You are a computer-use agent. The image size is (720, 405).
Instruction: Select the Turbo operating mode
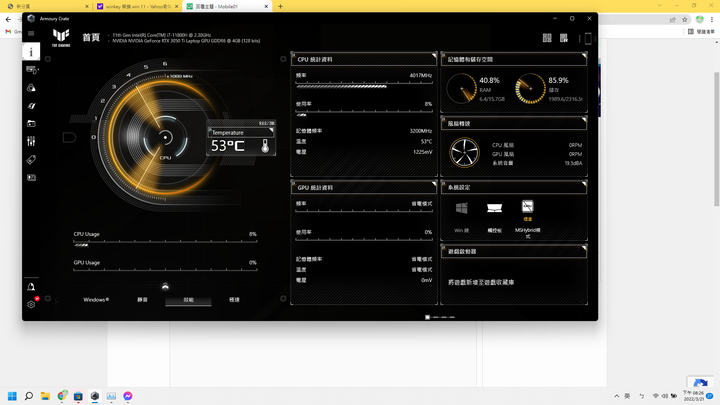234,300
